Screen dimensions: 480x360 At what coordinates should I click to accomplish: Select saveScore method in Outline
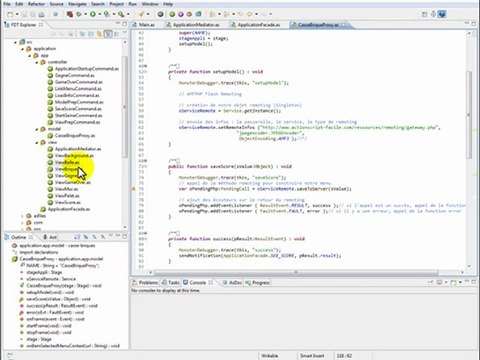coord(58,299)
